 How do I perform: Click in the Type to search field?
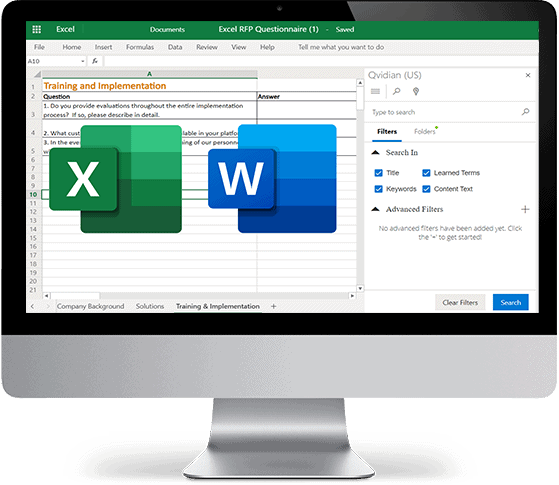(446, 112)
